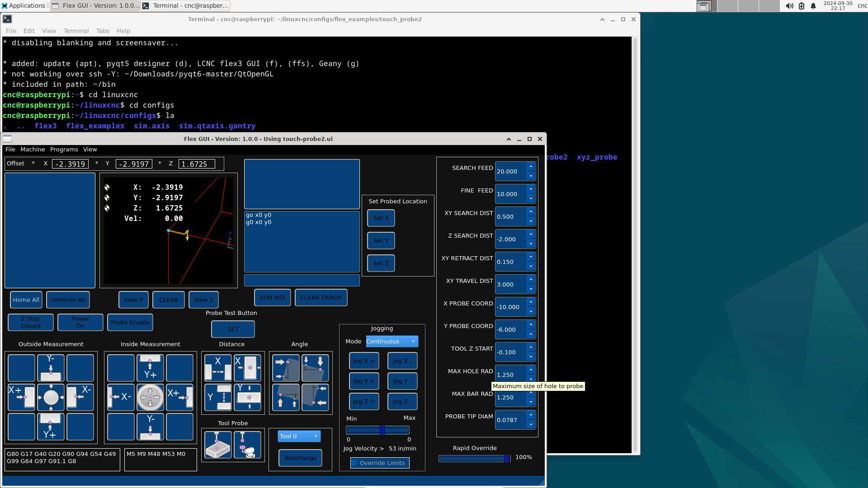
Task: Select the outside round boss center probe icon
Action: (x=51, y=397)
